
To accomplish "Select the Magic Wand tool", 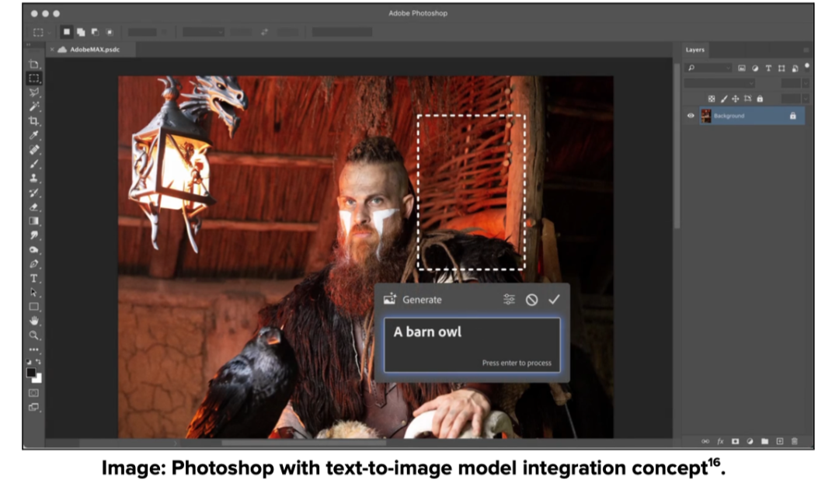I will point(33,106).
